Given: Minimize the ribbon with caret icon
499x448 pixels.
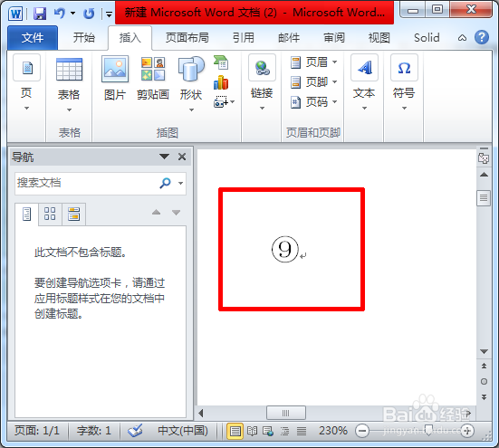Looking at the screenshot, I should tap(462, 38).
